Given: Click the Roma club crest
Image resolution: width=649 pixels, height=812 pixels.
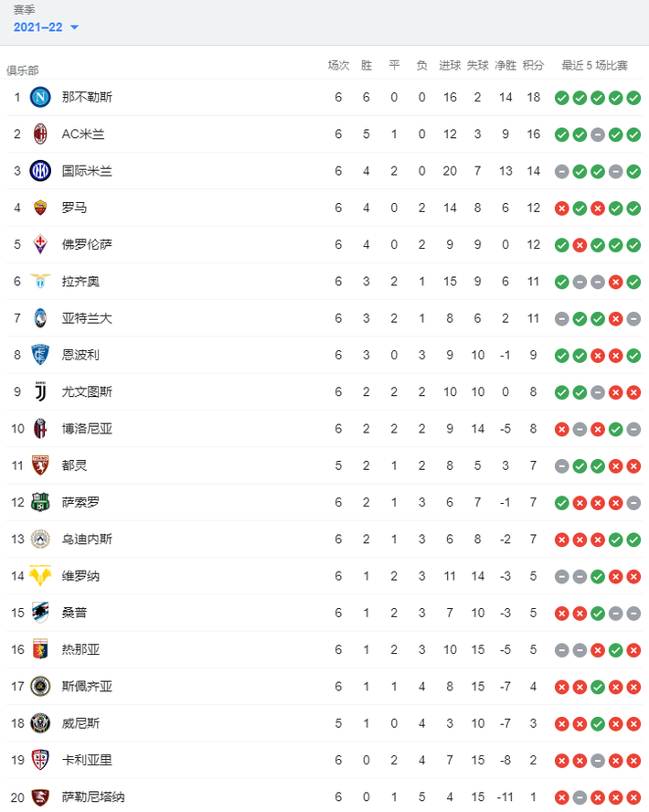Looking at the screenshot, I should [x=40, y=208].
